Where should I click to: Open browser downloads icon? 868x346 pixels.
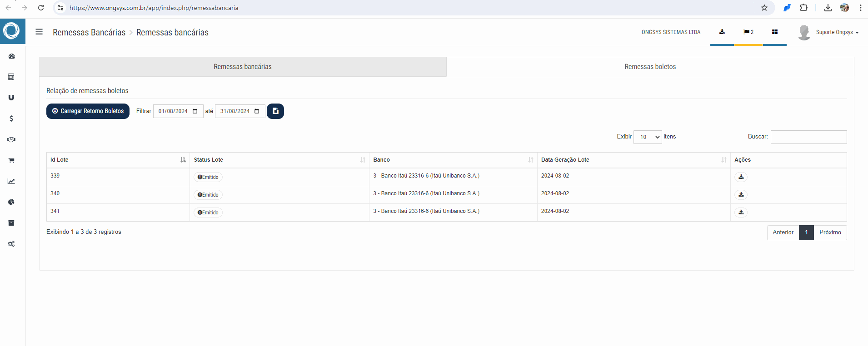tap(828, 8)
